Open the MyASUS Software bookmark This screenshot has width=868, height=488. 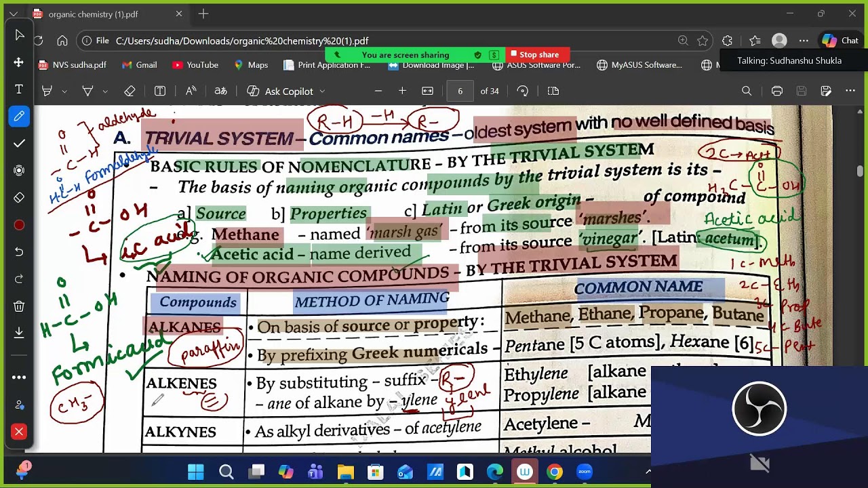pos(639,65)
